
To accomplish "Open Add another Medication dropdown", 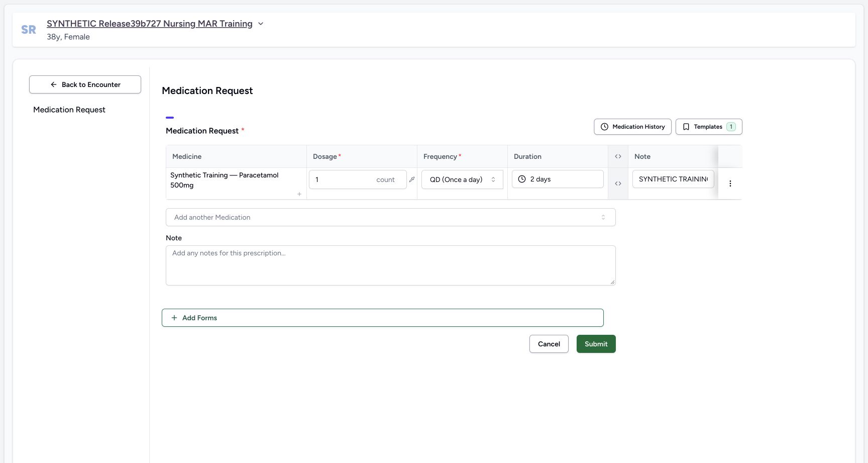I will (390, 217).
